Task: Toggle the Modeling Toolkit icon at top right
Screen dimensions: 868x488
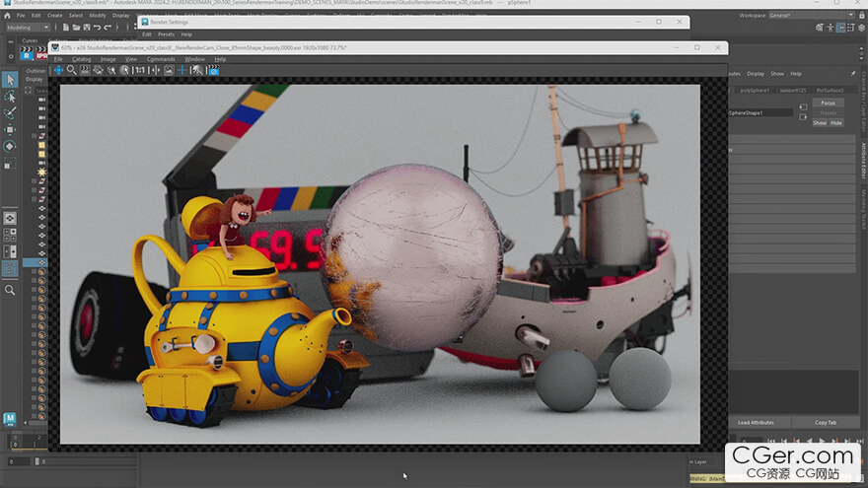Action: pos(820,28)
